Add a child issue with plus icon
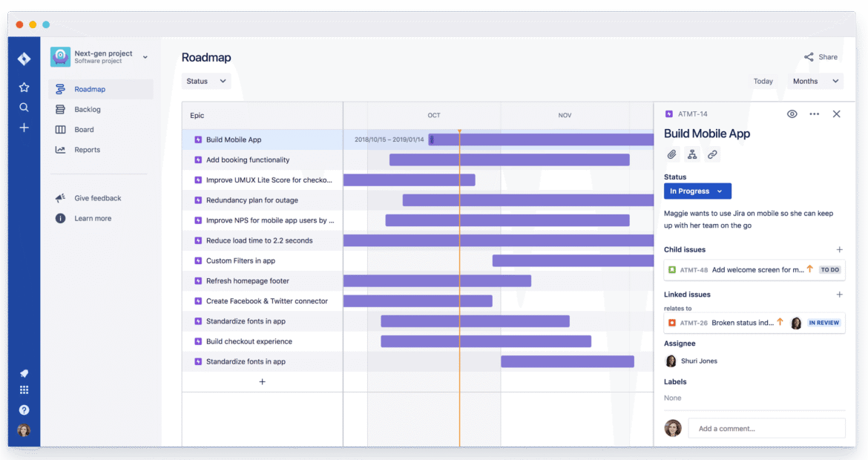Image resolution: width=868 pixels, height=460 pixels. point(839,250)
